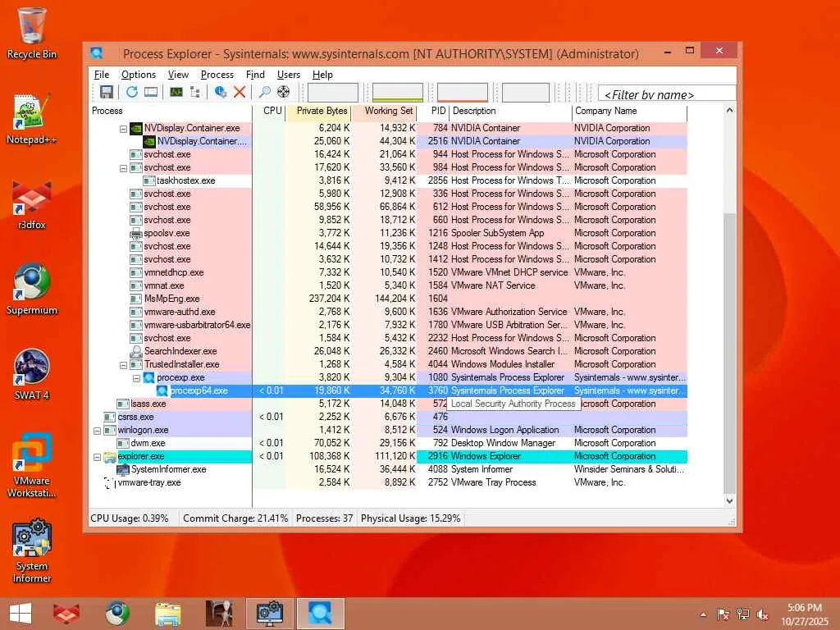Open the Help menu

(x=322, y=75)
